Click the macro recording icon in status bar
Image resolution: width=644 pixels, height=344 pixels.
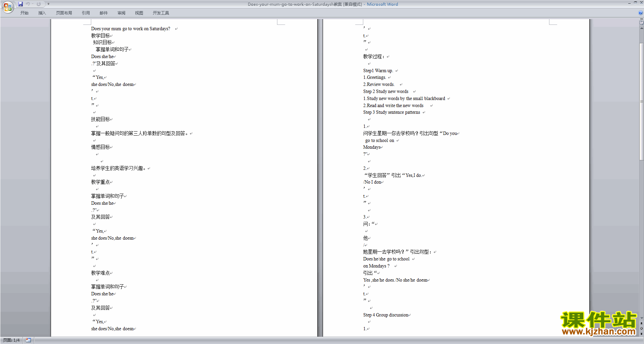pos(29,340)
